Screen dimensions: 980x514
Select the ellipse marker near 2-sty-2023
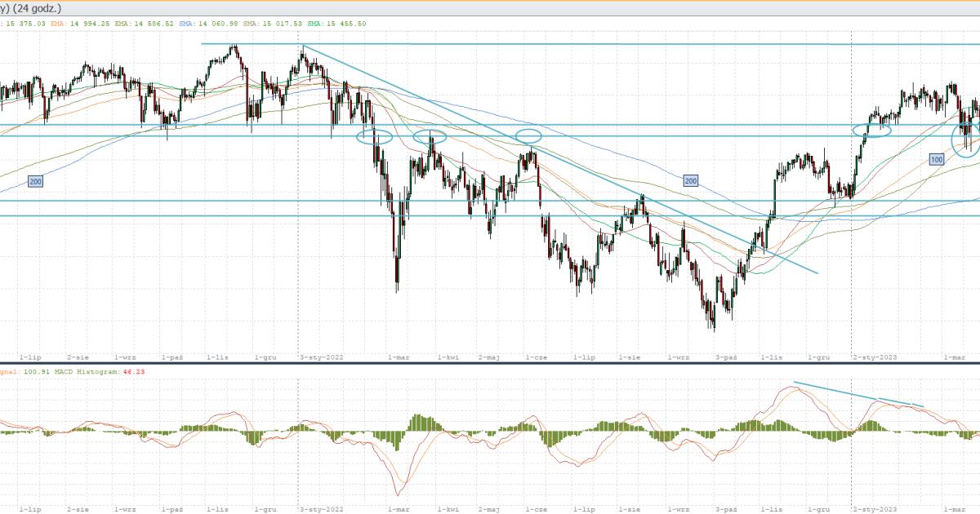click(871, 129)
